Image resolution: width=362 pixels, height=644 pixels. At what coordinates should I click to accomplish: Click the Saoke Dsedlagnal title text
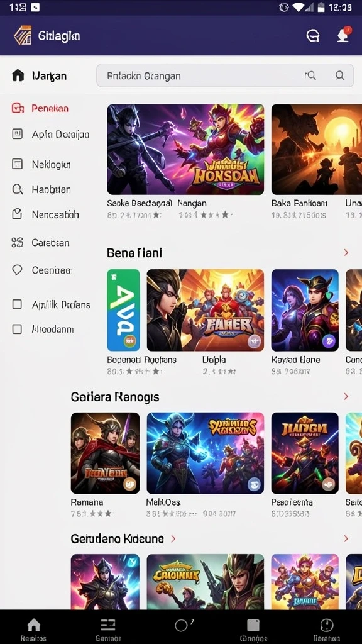[x=140, y=203]
